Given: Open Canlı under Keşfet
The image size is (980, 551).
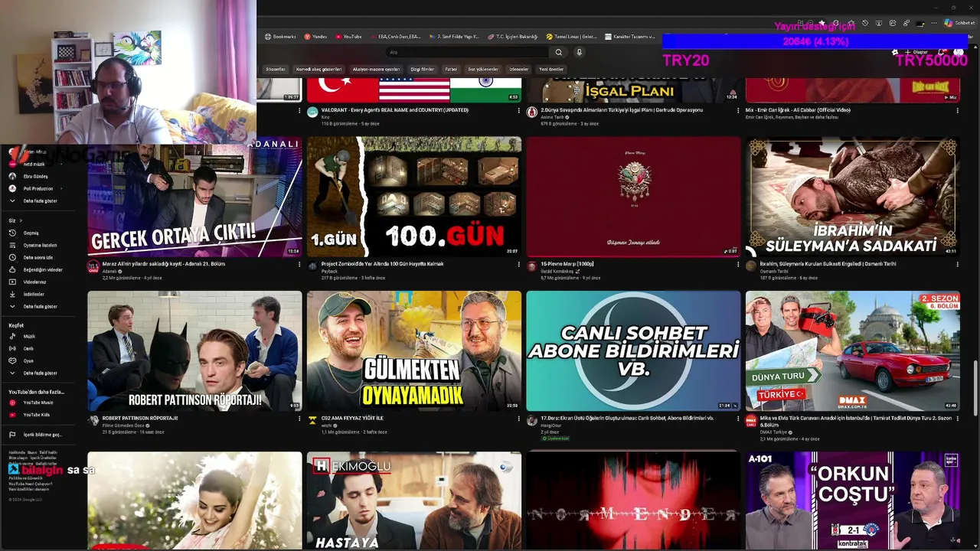Looking at the screenshot, I should pyautogui.click(x=28, y=348).
